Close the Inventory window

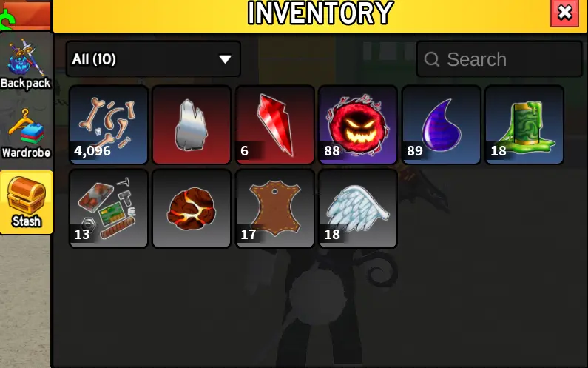pyautogui.click(x=564, y=13)
